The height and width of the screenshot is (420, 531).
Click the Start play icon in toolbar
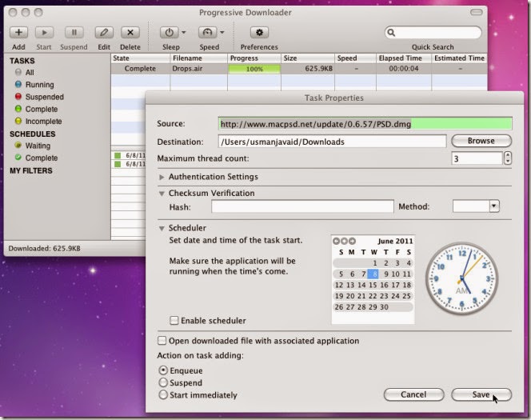tap(44, 33)
